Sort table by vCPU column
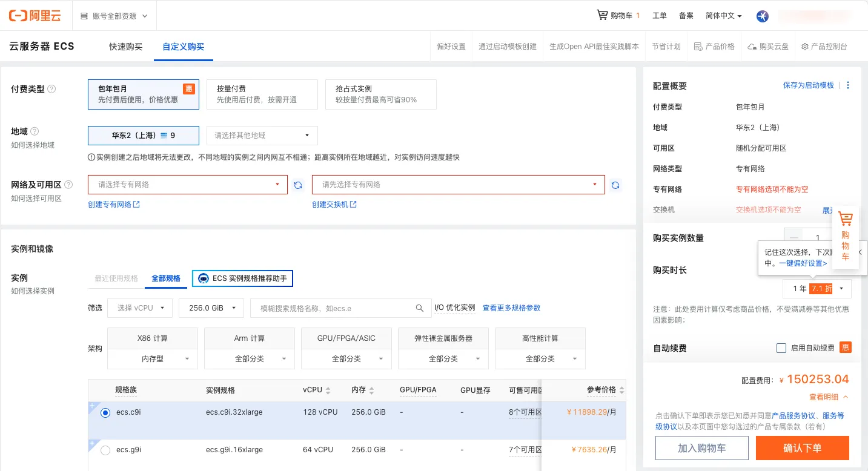868x471 pixels. pyautogui.click(x=328, y=390)
